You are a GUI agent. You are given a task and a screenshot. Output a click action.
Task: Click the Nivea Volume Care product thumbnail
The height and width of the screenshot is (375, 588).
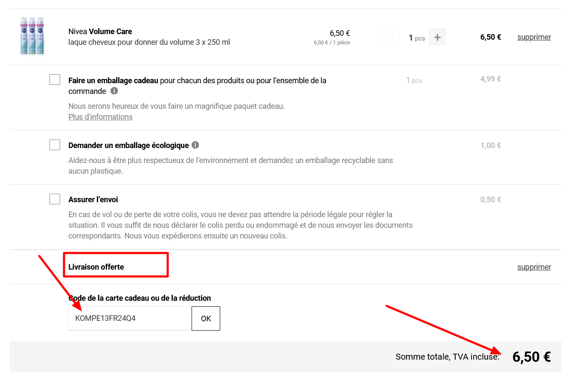pyautogui.click(x=32, y=36)
